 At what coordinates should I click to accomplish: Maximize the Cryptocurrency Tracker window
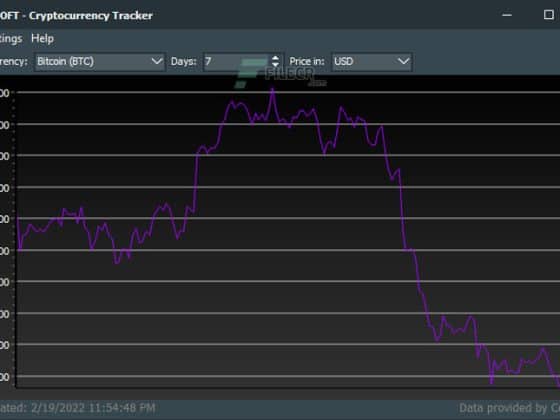(549, 15)
